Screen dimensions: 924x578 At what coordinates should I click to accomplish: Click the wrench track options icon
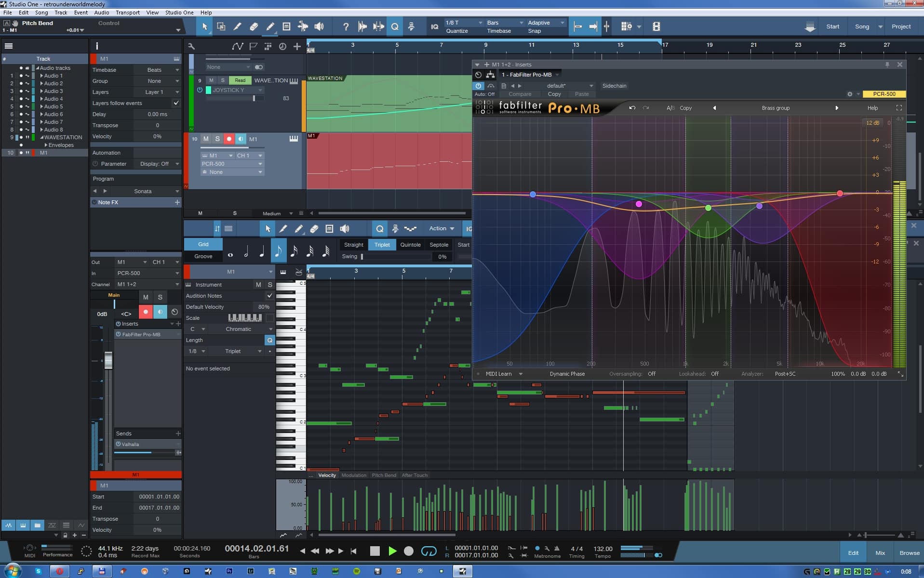click(x=191, y=46)
